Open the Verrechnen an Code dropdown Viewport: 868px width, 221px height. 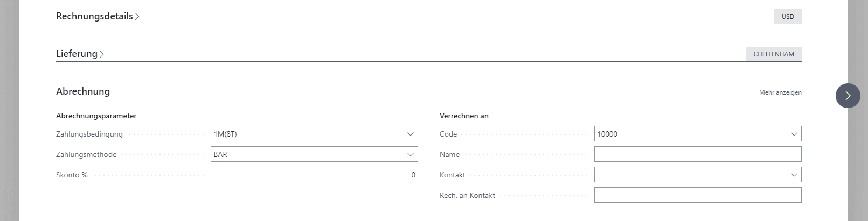click(x=794, y=134)
